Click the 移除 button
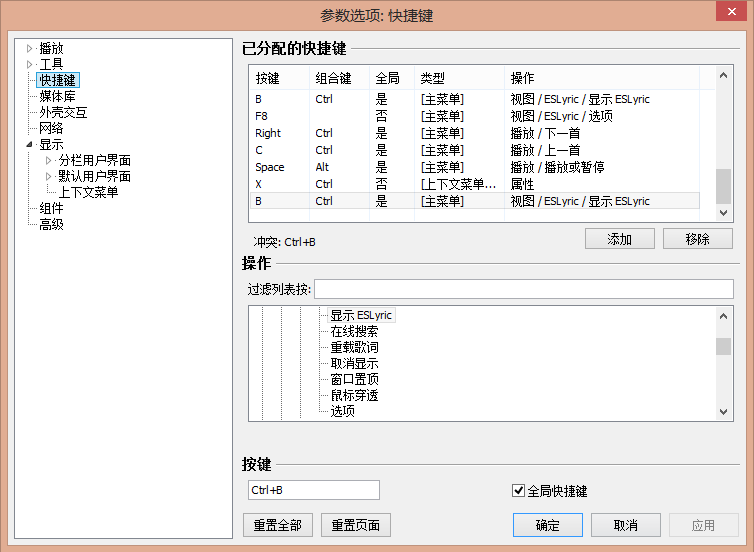The image size is (754, 552). point(697,239)
